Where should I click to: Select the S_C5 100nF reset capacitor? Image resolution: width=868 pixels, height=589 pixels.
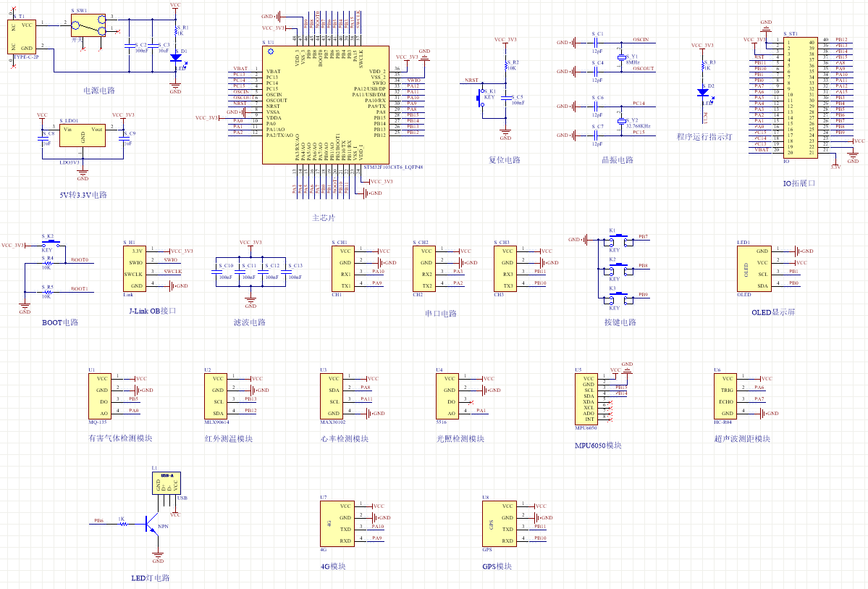coord(505,98)
